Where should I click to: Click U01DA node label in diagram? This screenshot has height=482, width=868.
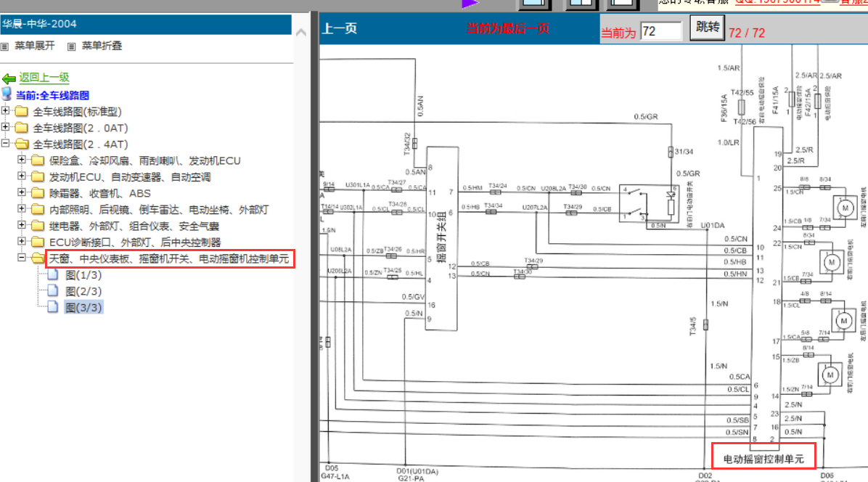(713, 225)
